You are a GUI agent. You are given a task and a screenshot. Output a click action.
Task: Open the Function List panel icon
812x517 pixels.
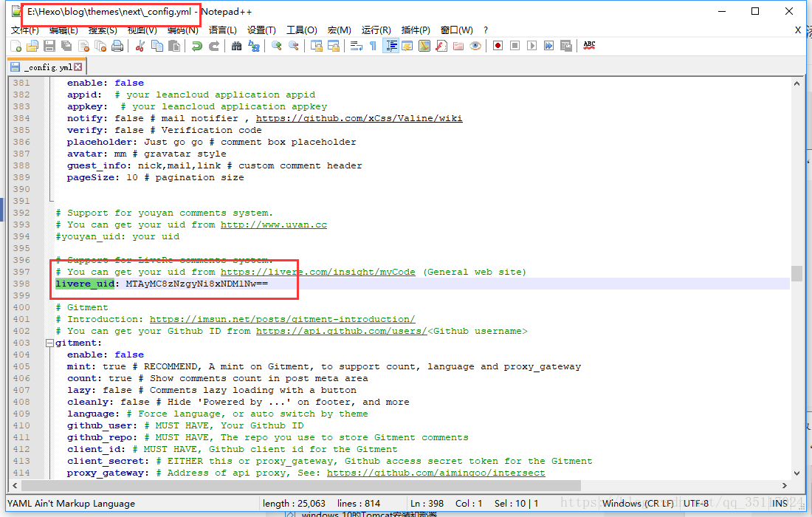(441, 46)
